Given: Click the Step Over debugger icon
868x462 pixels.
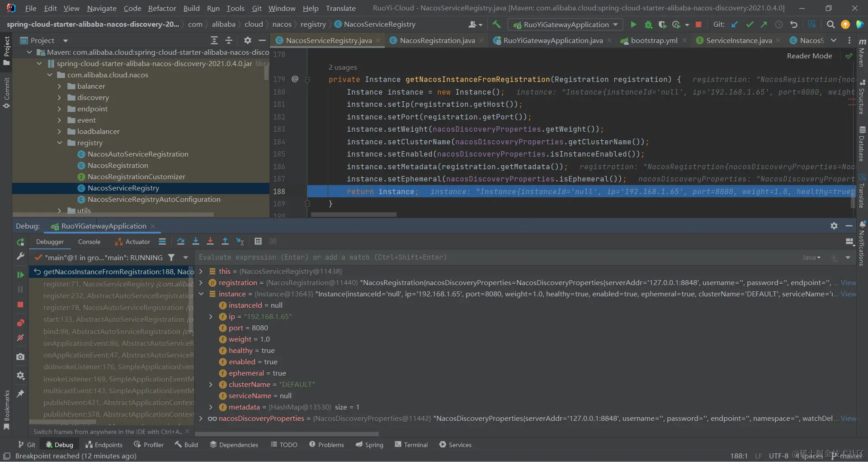Looking at the screenshot, I should 181,242.
